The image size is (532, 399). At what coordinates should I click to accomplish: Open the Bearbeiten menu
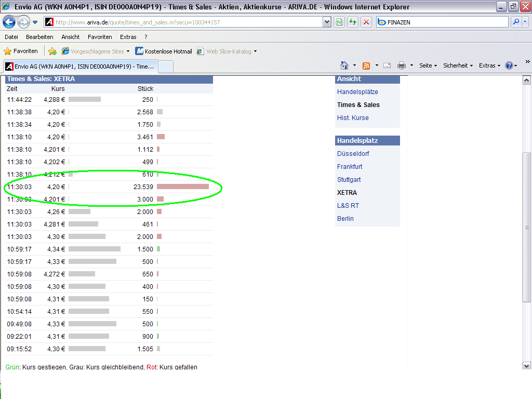click(39, 37)
